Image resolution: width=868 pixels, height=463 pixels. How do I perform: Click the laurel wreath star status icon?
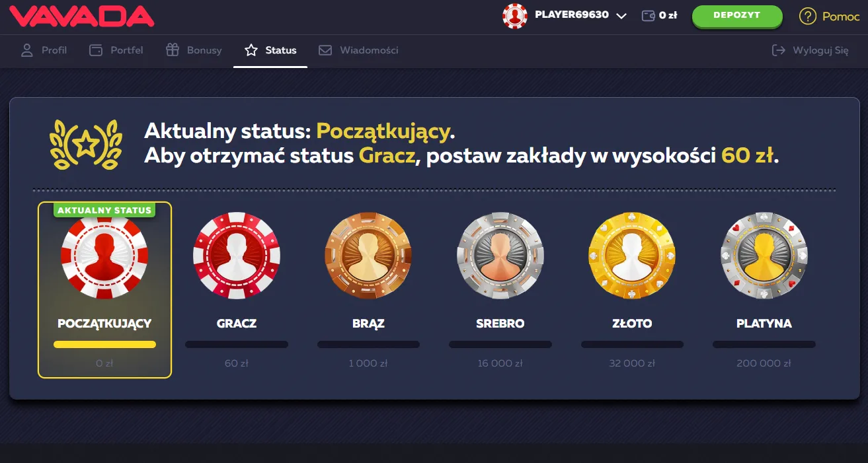(x=86, y=144)
